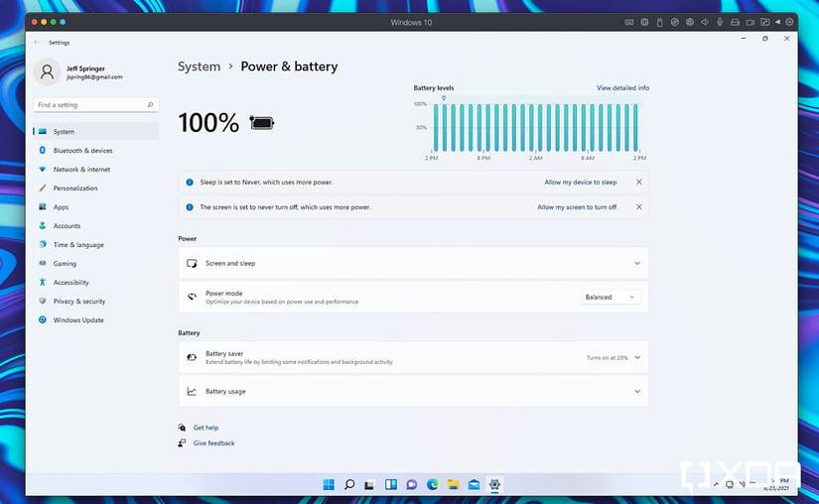Image resolution: width=819 pixels, height=504 pixels.
Task: Open the Mail app on taskbar
Action: (474, 485)
